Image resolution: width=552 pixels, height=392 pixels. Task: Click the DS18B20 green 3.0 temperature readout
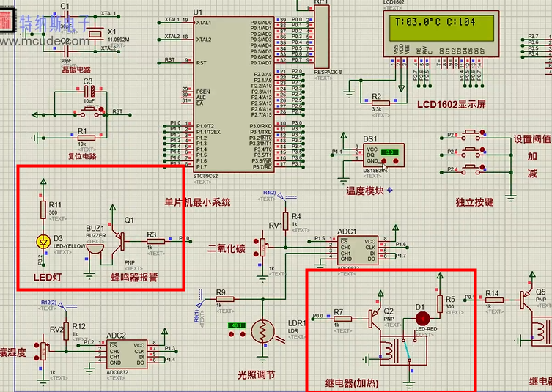tap(389, 152)
